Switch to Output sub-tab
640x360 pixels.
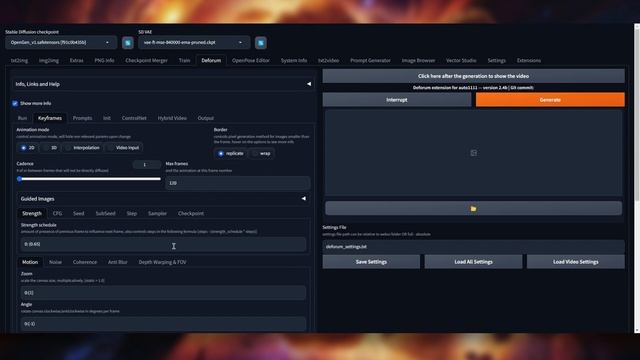click(x=206, y=118)
